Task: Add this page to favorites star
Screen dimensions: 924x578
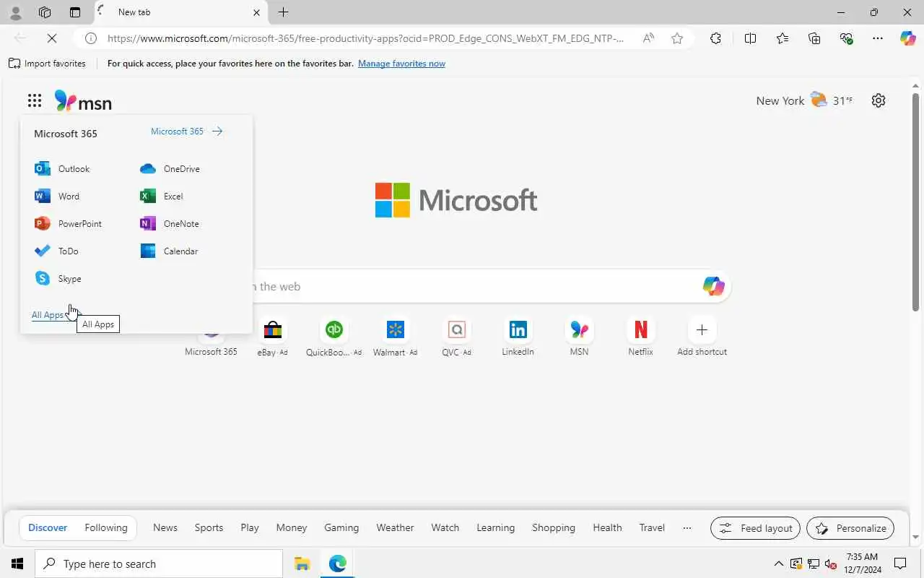Action: click(x=677, y=38)
